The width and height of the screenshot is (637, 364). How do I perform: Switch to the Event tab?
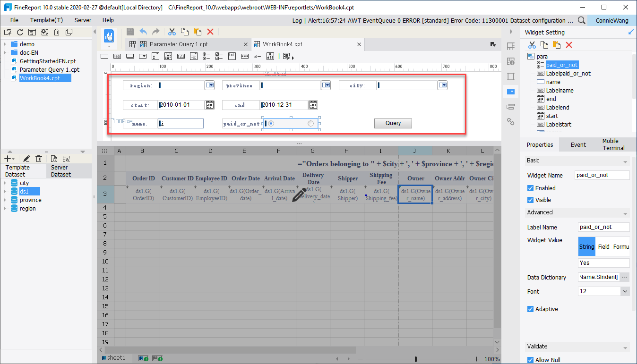578,144
